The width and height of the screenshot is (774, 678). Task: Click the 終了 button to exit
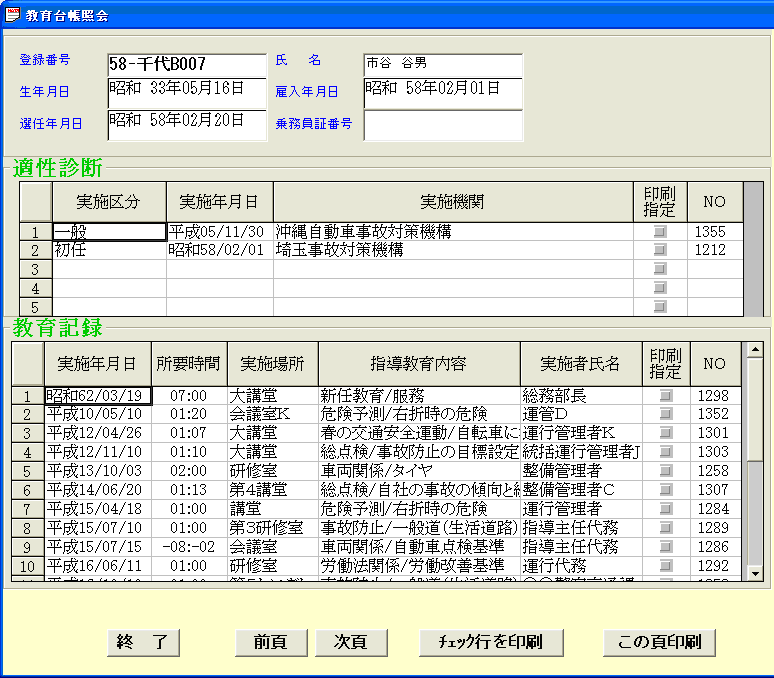click(142, 642)
